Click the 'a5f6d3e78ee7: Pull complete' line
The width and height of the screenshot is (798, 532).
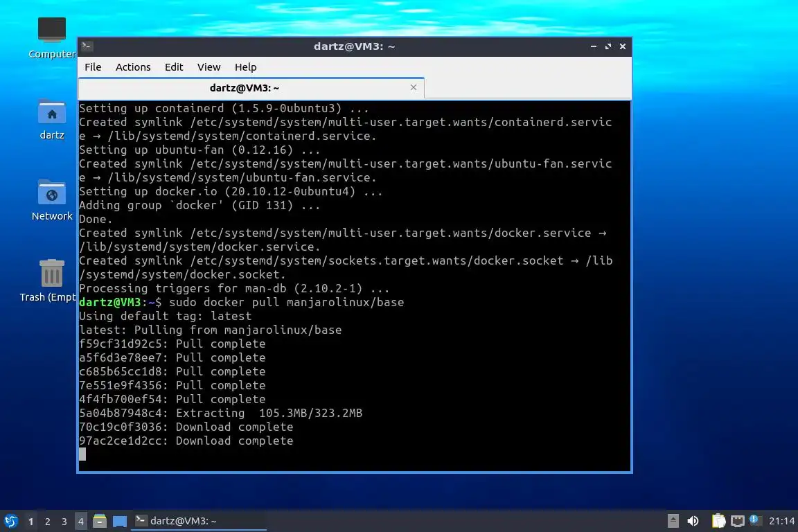coord(172,358)
